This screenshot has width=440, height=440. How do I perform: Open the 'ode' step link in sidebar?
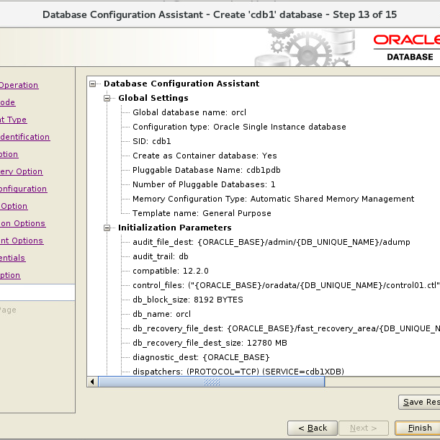click(8, 103)
